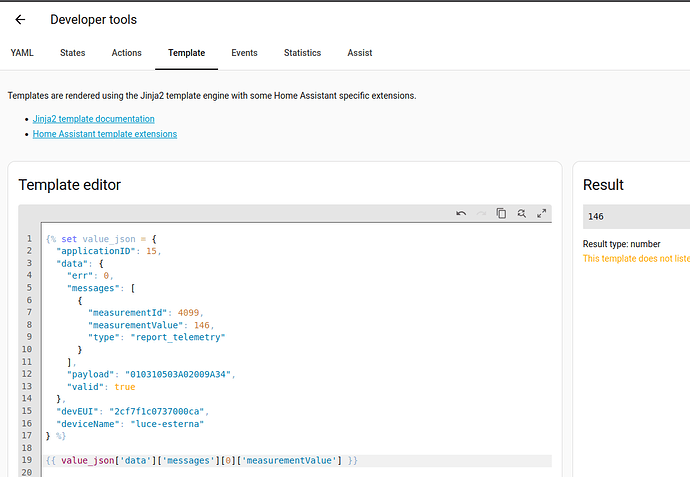Click line 19 value_json expression in editor
Viewport: 690px width, 477px height.
click(202, 460)
